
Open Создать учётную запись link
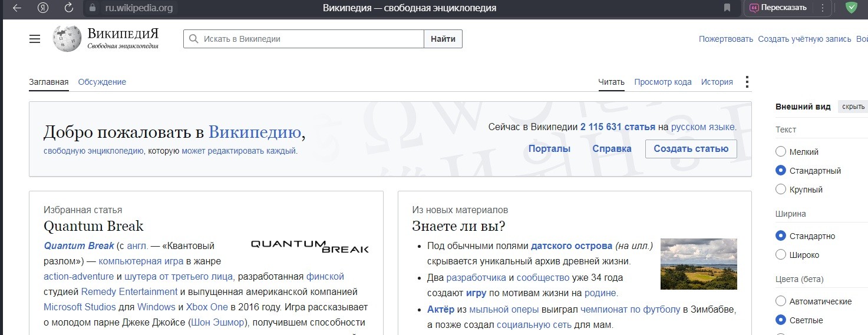click(804, 39)
